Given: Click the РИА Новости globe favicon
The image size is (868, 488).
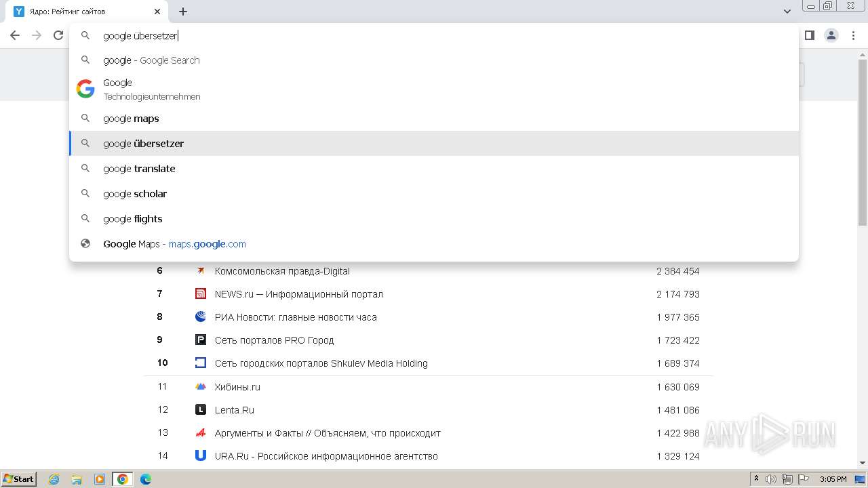Looking at the screenshot, I should (201, 317).
